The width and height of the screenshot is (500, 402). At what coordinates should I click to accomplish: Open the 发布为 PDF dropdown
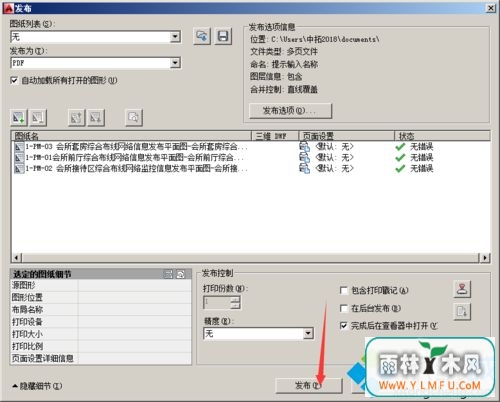pyautogui.click(x=175, y=63)
